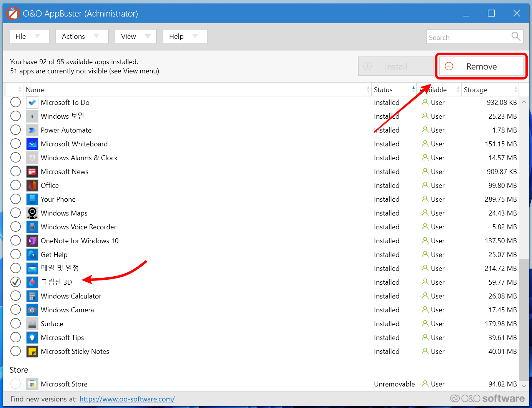Sort list by Storage column header
Viewport: 532px width, 408px height.
(x=490, y=90)
